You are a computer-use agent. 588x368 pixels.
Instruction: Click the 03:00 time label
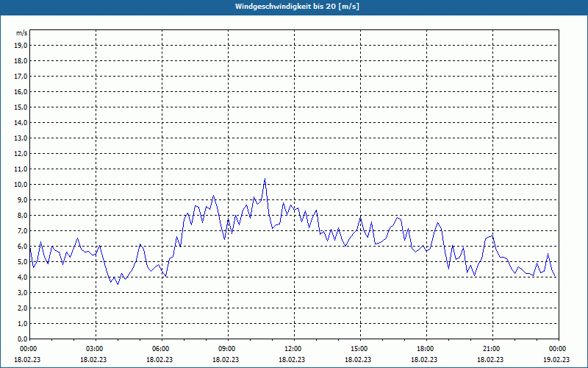point(96,349)
